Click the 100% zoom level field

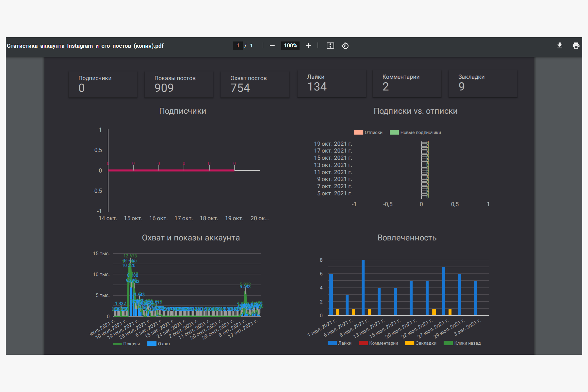pyautogui.click(x=290, y=46)
